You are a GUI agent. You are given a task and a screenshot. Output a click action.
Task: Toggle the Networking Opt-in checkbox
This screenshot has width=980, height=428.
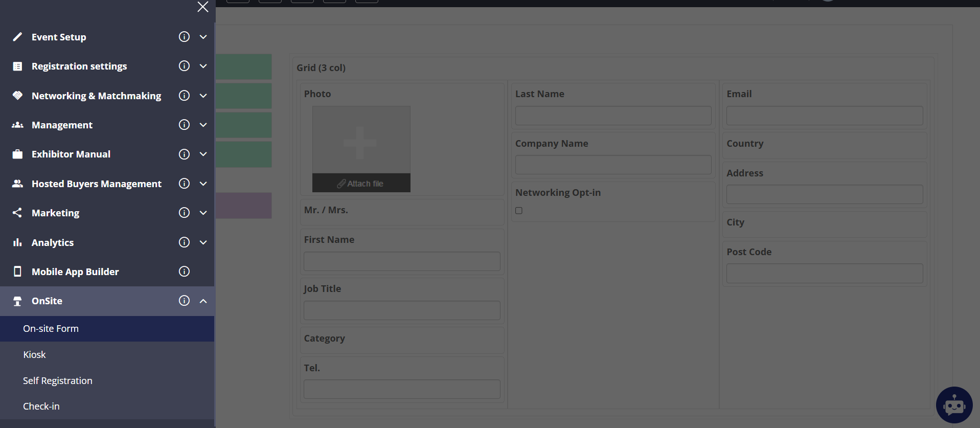(x=519, y=211)
